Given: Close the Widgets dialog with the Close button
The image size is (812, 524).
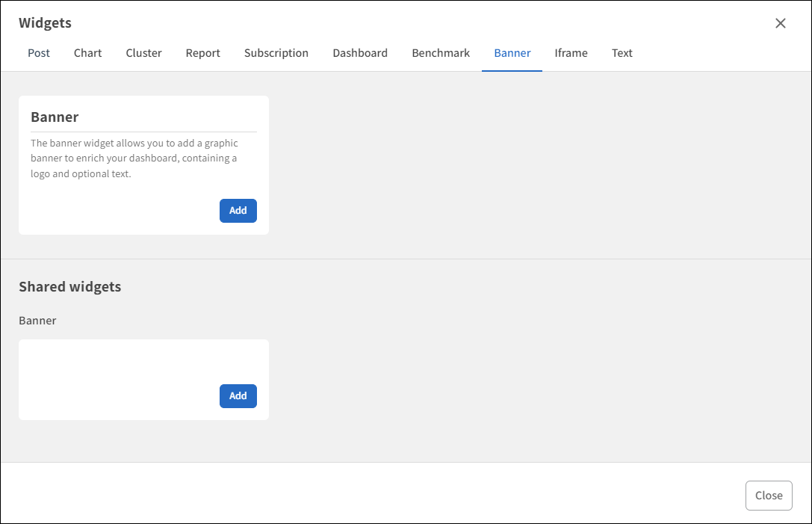Looking at the screenshot, I should click(769, 495).
